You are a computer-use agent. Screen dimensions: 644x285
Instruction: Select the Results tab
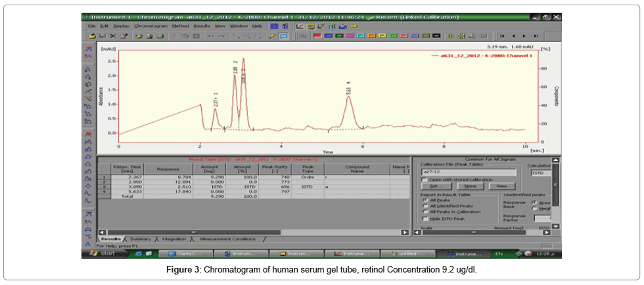110,238
